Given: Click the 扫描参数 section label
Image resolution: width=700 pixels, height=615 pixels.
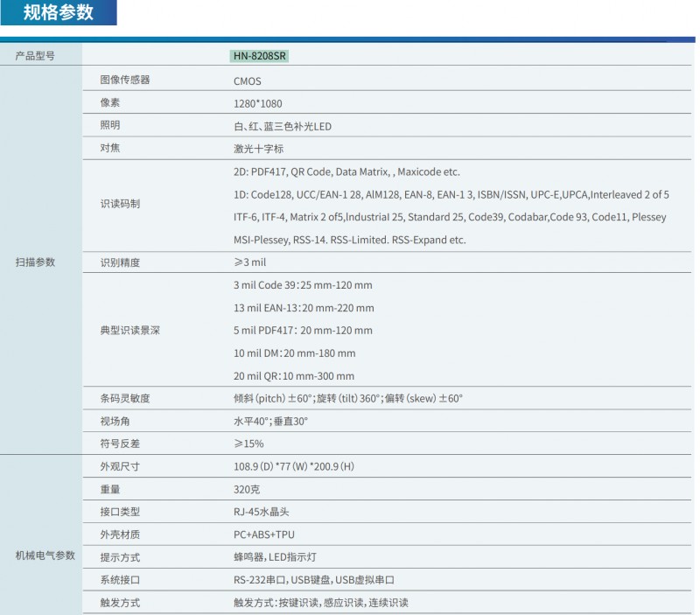Looking at the screenshot, I should coord(35,262).
